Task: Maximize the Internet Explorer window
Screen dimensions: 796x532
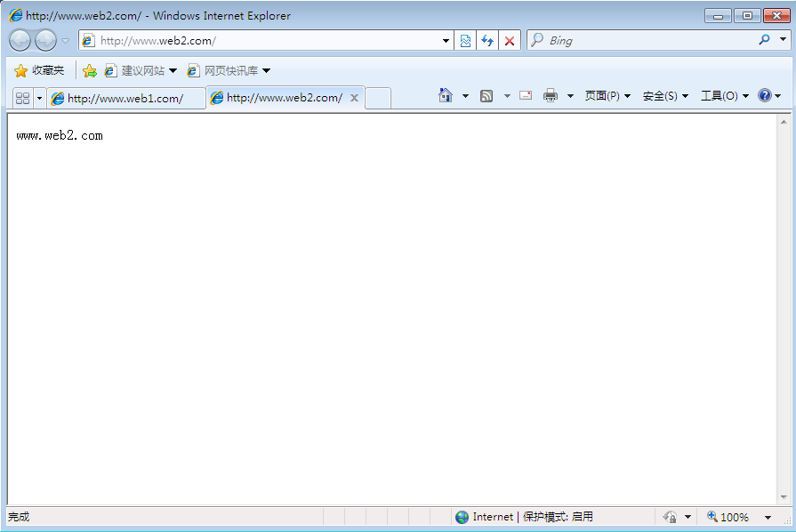Action: point(747,16)
